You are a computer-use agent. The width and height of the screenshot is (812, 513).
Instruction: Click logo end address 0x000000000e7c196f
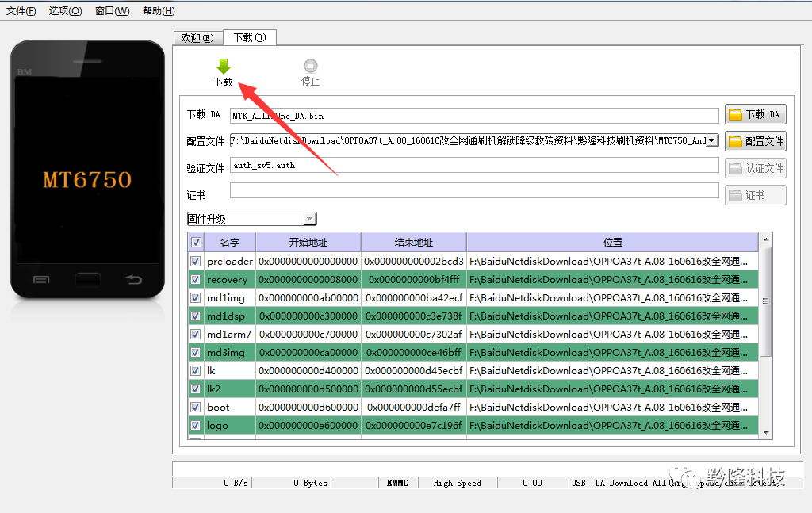[414, 426]
